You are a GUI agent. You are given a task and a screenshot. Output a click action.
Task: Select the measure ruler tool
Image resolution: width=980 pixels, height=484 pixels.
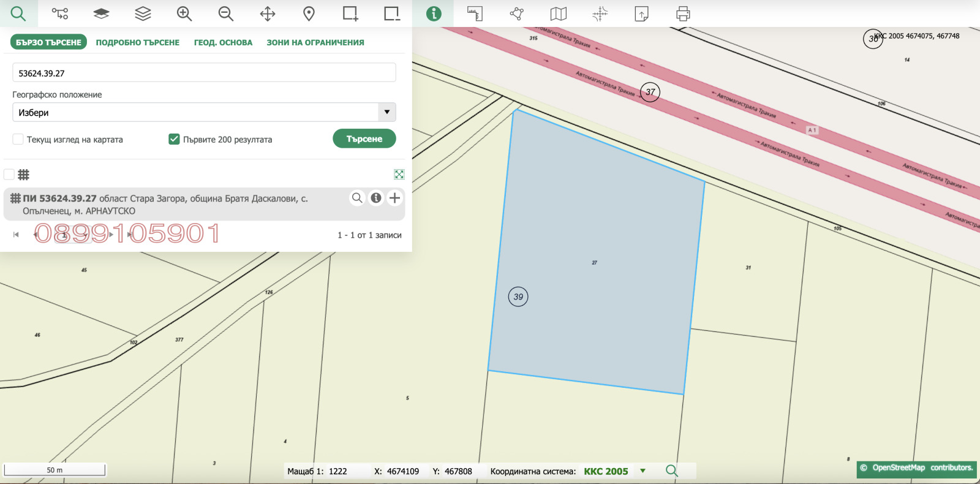pyautogui.click(x=475, y=13)
